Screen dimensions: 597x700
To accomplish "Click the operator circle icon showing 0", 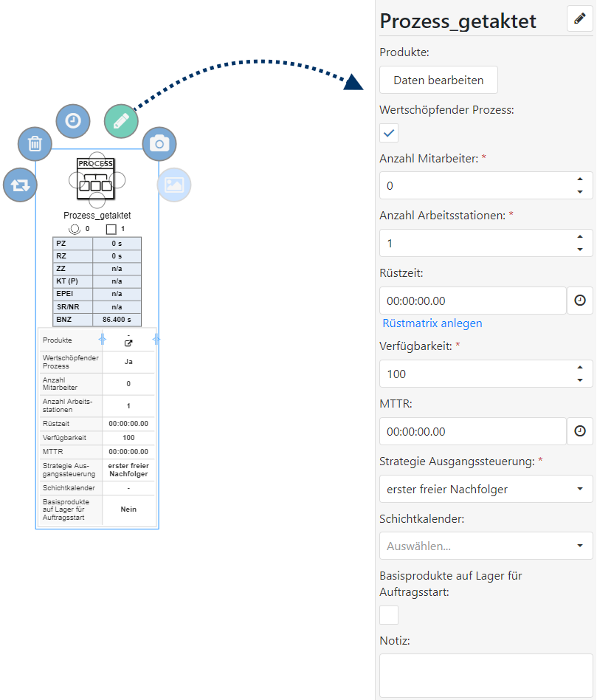I will tap(75, 229).
